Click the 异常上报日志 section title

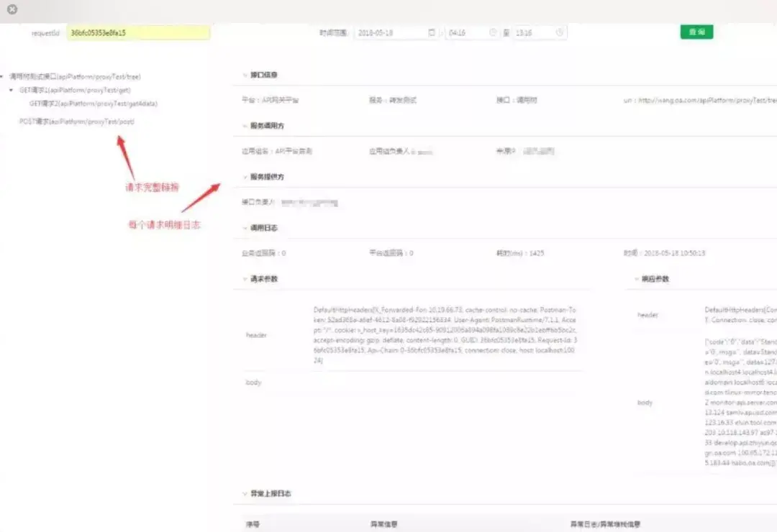(271, 494)
